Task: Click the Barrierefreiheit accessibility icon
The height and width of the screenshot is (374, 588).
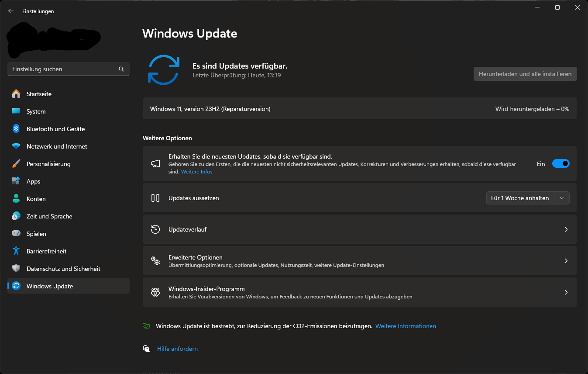Action: tap(16, 251)
